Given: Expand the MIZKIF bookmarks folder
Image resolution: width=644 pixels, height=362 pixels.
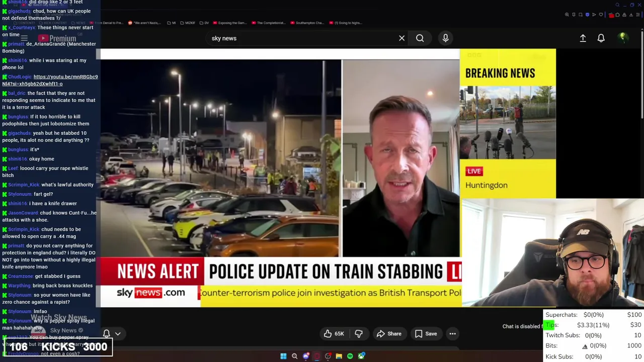Looking at the screenshot, I should 187,23.
